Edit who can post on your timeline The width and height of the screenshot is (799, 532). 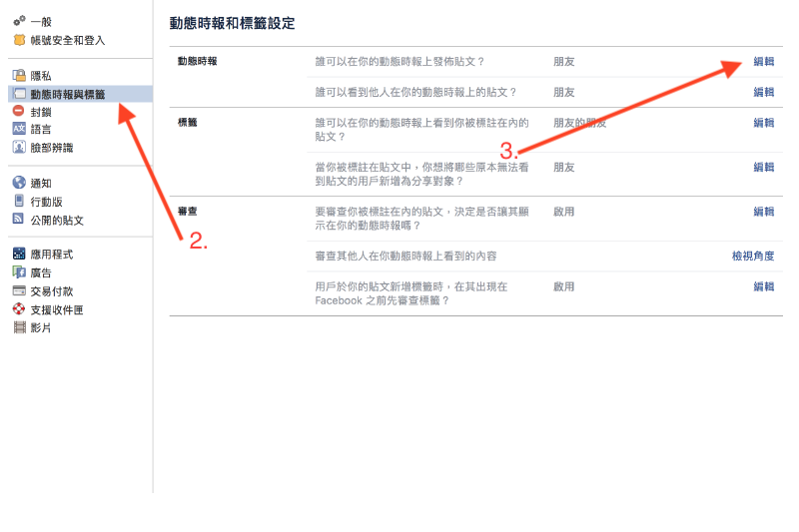[x=763, y=62]
